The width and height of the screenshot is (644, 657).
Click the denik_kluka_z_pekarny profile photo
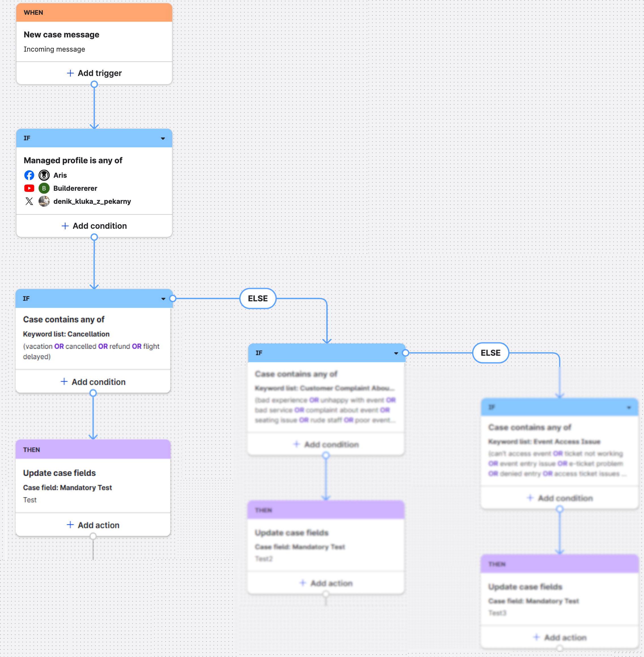44,202
